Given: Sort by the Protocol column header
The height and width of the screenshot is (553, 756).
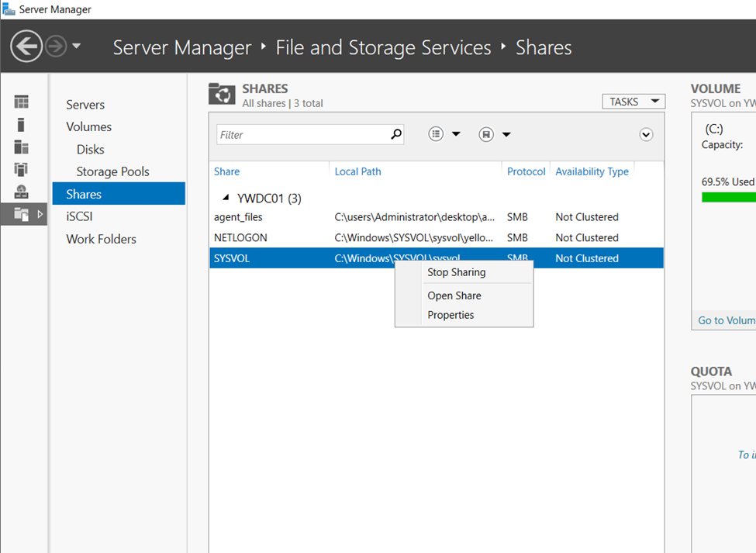Looking at the screenshot, I should 526,171.
